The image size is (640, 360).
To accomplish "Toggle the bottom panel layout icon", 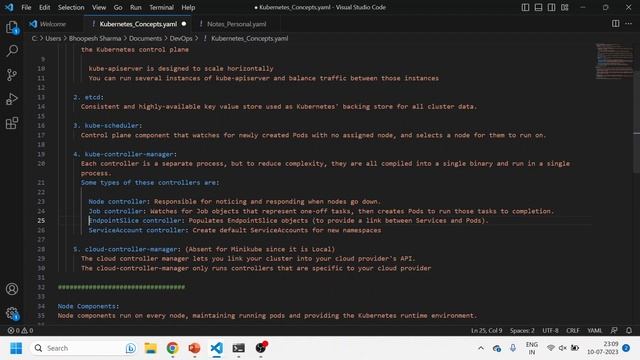I will coord(538,7).
